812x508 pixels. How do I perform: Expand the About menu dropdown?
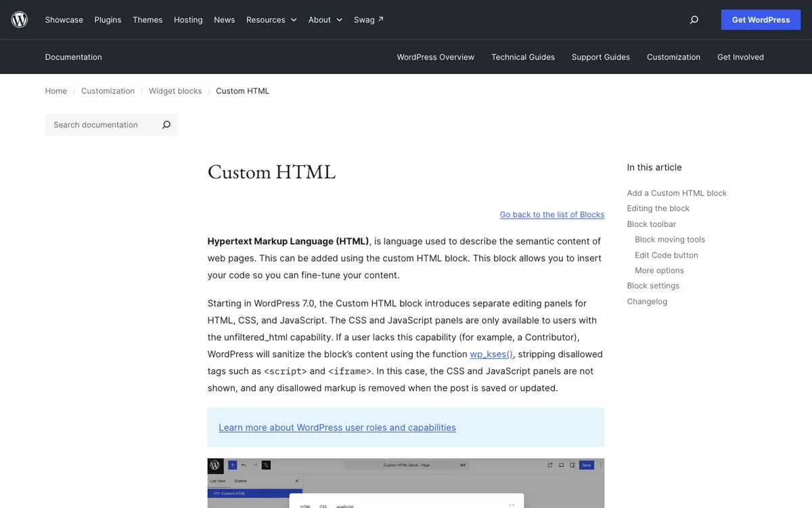pos(325,20)
